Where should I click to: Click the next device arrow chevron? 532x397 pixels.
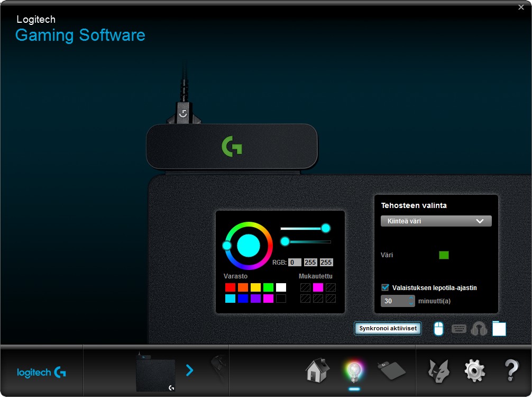[189, 370]
